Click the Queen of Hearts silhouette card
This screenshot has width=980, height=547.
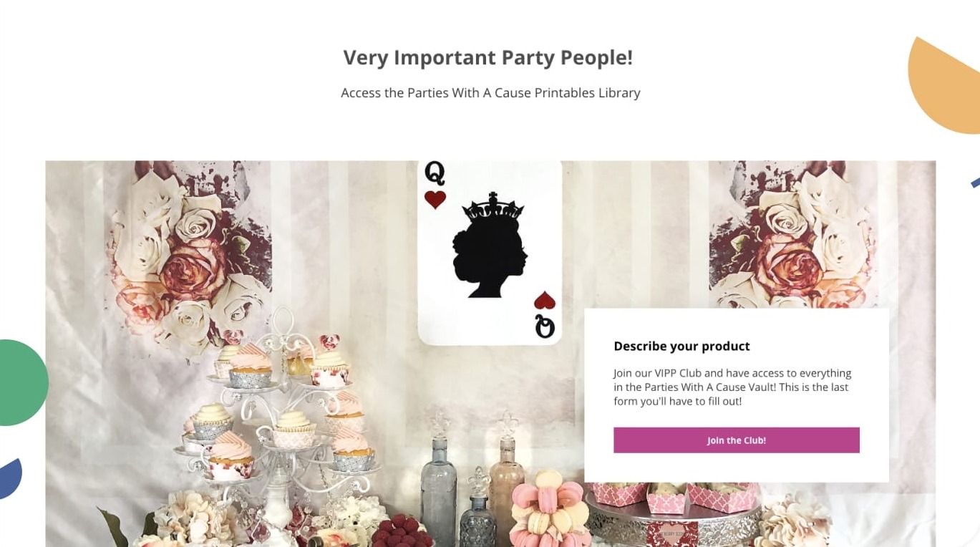490,252
